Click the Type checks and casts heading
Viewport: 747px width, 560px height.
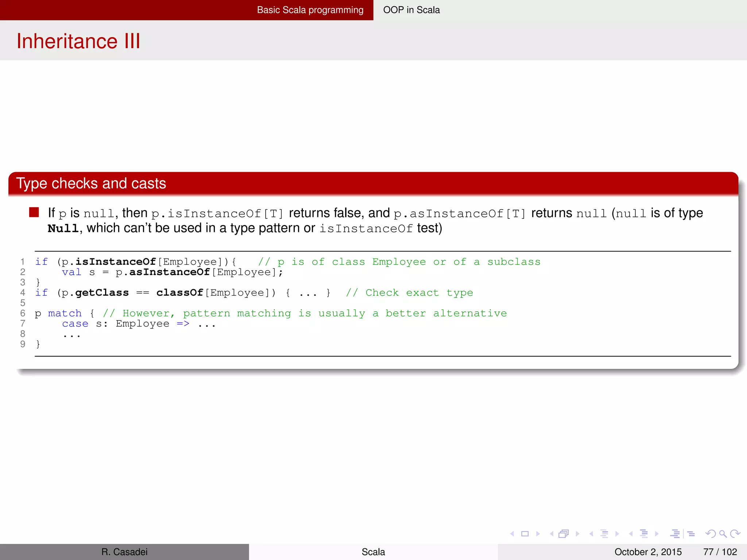[x=91, y=183]
